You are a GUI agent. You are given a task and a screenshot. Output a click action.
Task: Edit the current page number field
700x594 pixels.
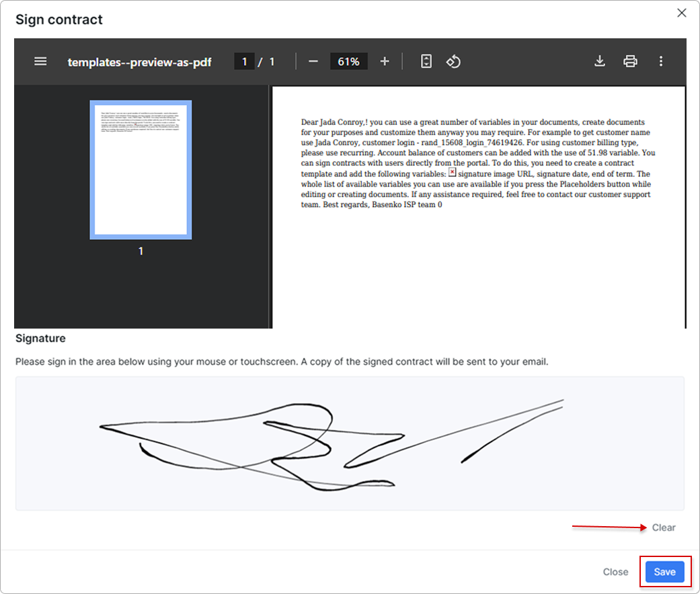pyautogui.click(x=244, y=62)
